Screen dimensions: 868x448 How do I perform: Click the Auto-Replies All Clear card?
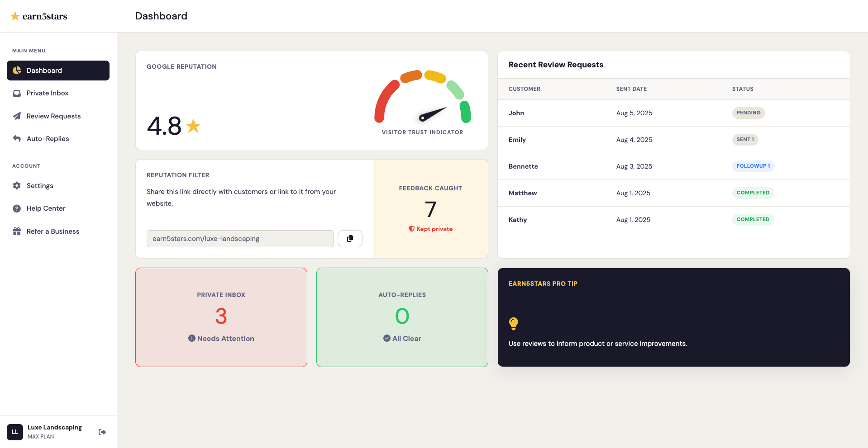pyautogui.click(x=402, y=317)
